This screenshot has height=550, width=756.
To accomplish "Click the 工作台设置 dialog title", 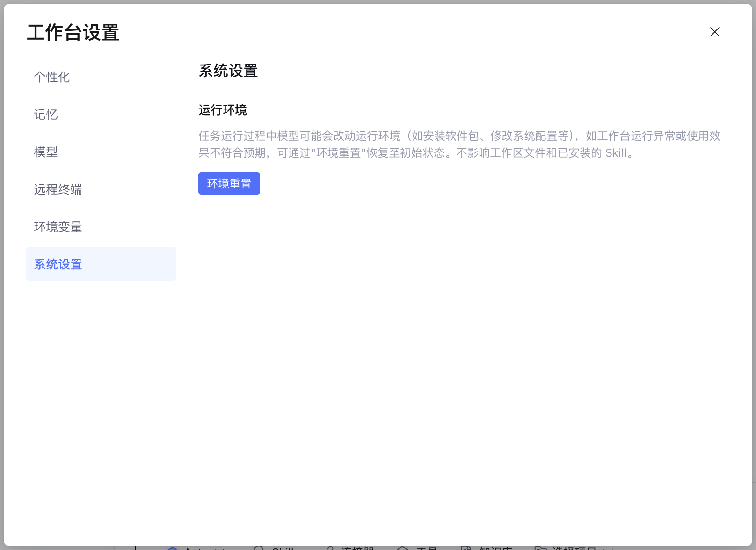I will click(x=73, y=33).
